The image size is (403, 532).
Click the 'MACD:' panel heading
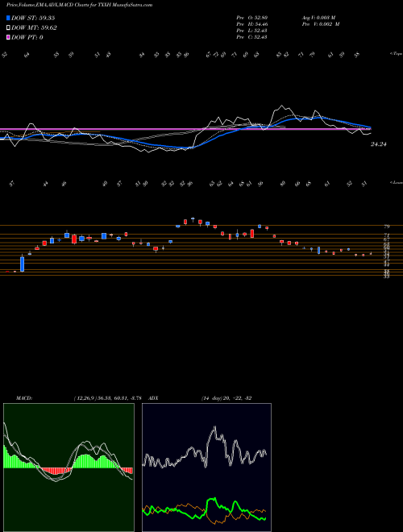(x=24, y=398)
